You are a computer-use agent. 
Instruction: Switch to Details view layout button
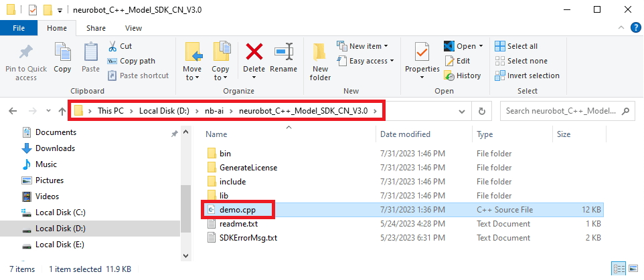619,269
